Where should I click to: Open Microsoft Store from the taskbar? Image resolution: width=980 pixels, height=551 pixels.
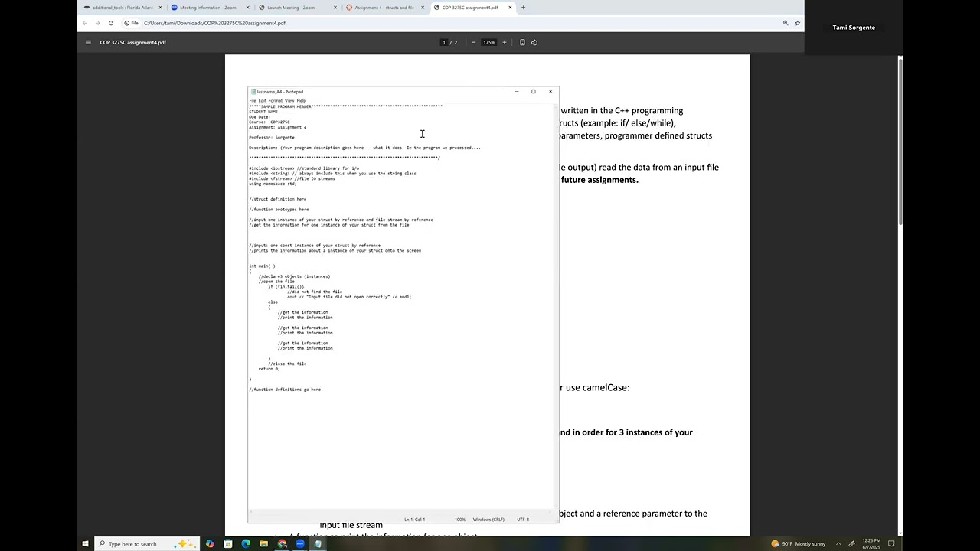pyautogui.click(x=228, y=544)
